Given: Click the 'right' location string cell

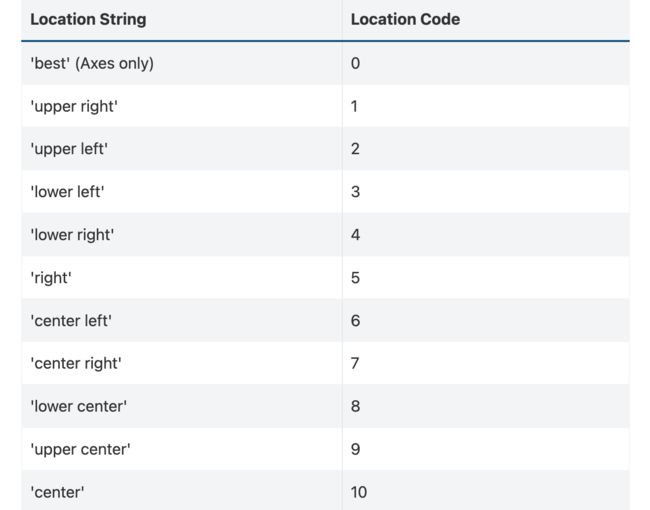Looking at the screenshot, I should click(182, 277).
